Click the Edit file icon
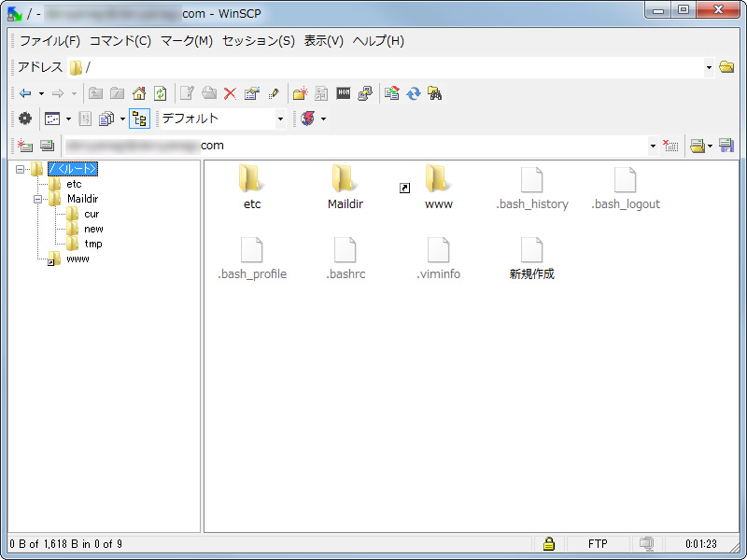Viewport: 747px width, 560px height. pyautogui.click(x=187, y=93)
